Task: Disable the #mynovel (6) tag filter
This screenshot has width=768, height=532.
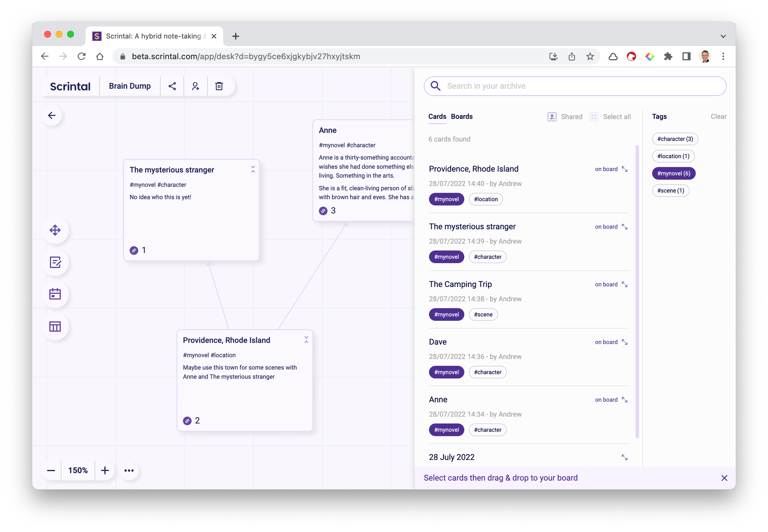Action: 674,173
